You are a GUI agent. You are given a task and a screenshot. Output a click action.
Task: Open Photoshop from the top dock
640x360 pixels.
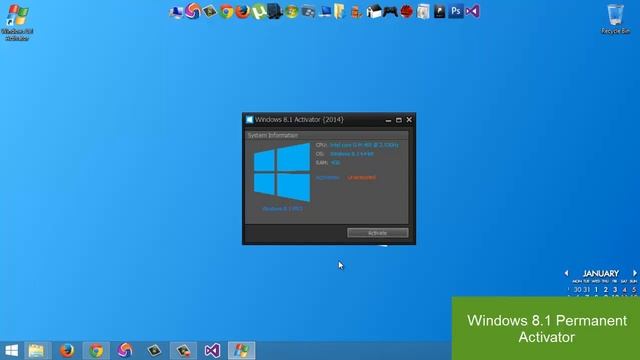(456, 11)
